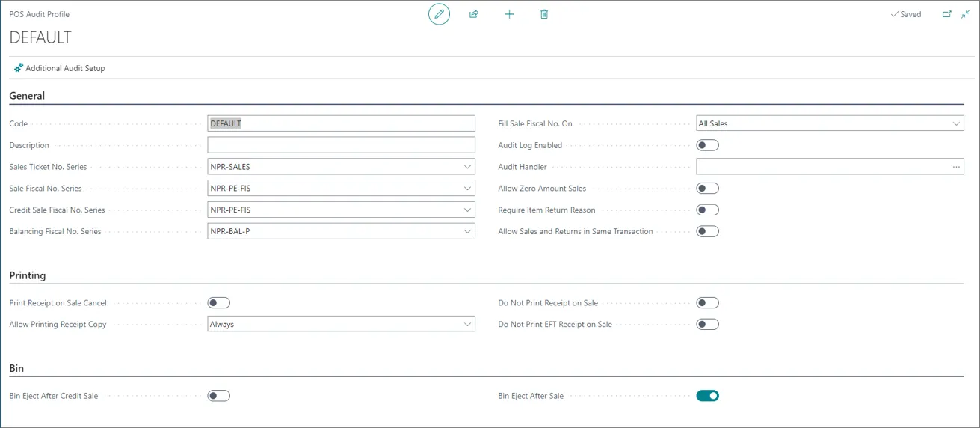Open Fill Sale Fiscal No. On dropdown

click(x=956, y=123)
